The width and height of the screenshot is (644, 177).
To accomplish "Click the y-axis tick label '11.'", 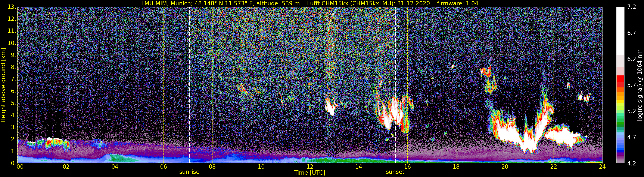I will tap(12, 31).
